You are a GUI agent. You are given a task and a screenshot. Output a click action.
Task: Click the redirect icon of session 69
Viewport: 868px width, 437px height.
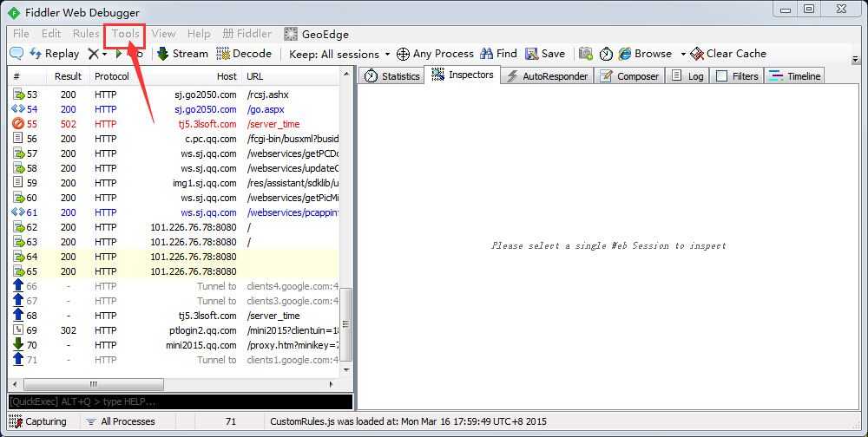pyautogui.click(x=17, y=330)
